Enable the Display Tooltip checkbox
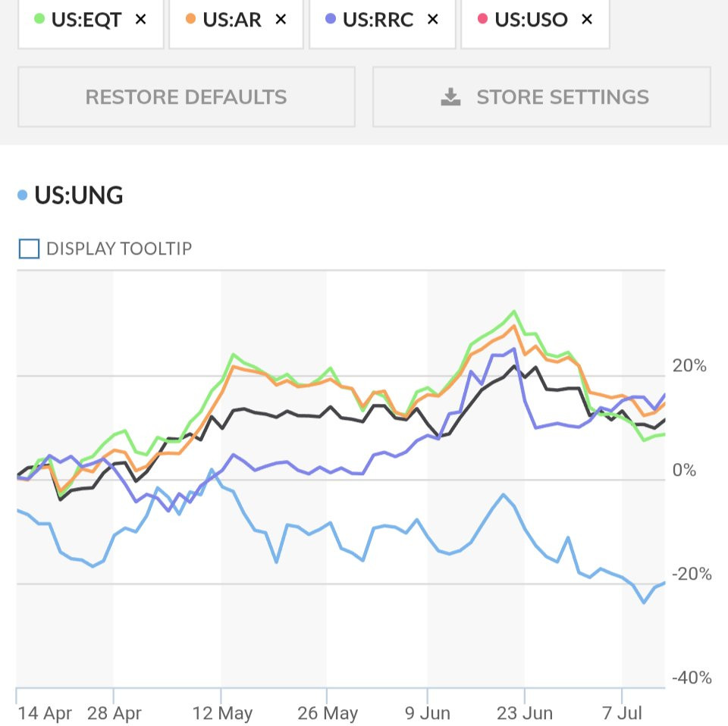The height and width of the screenshot is (726, 728). [x=29, y=249]
